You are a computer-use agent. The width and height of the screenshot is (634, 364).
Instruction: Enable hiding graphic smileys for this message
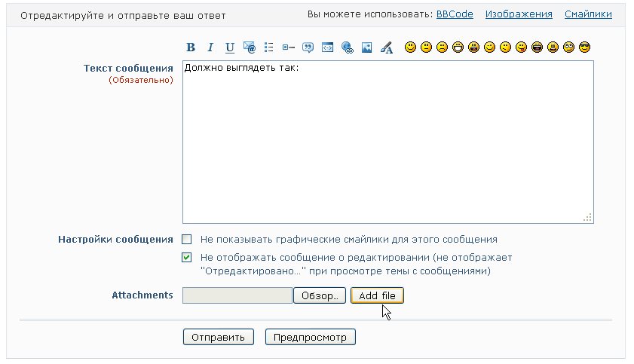click(x=188, y=240)
